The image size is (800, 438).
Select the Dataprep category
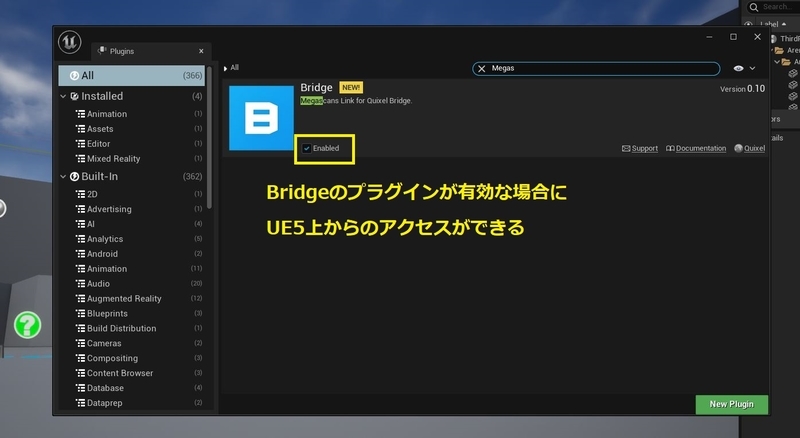(x=133, y=403)
